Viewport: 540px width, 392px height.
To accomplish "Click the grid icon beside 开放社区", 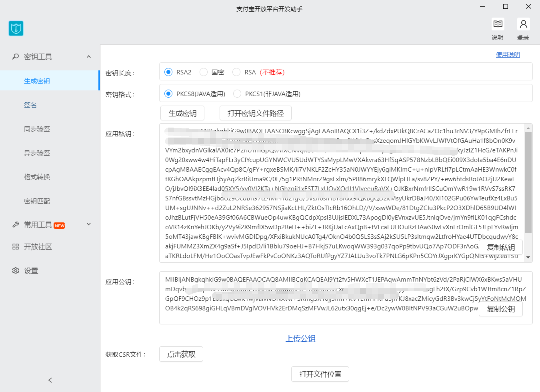I will tap(16, 247).
